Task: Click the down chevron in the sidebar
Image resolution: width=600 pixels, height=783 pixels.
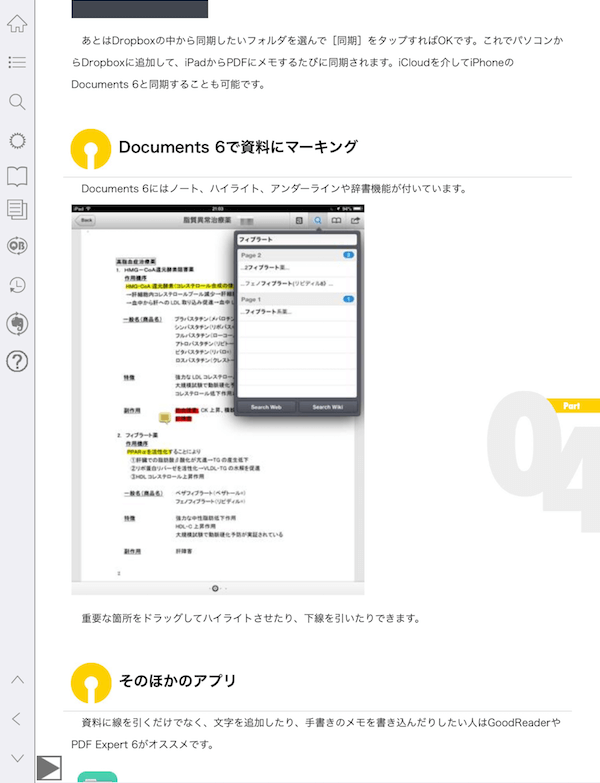Action: (17, 758)
